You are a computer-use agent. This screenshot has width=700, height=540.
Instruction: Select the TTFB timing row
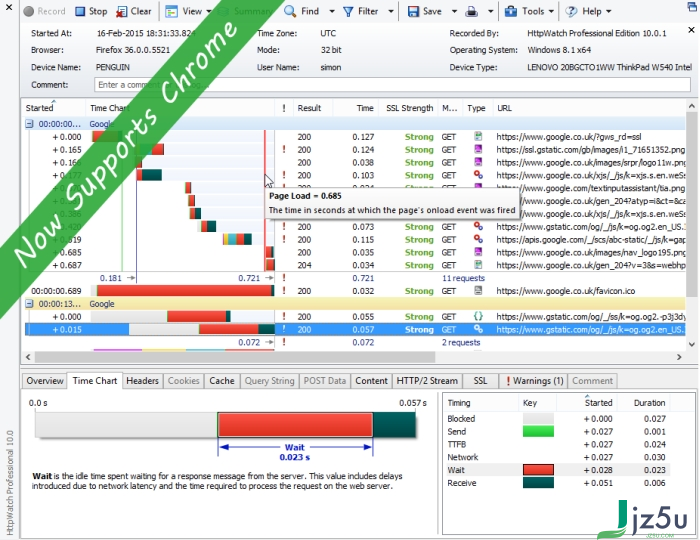click(x=557, y=444)
